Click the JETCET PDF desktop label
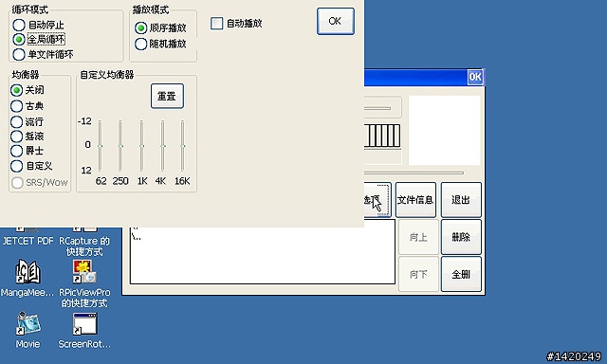This screenshot has height=364, width=607. [28, 241]
